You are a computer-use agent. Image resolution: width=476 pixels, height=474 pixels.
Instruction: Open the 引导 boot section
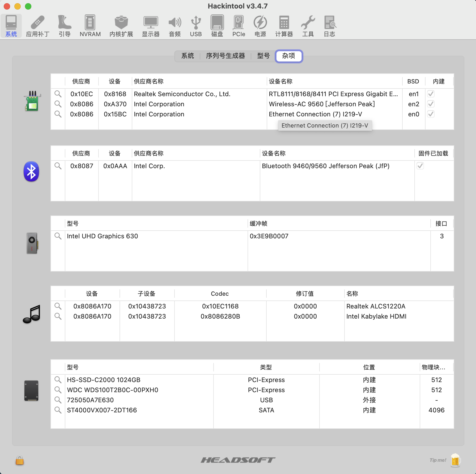pyautogui.click(x=65, y=26)
